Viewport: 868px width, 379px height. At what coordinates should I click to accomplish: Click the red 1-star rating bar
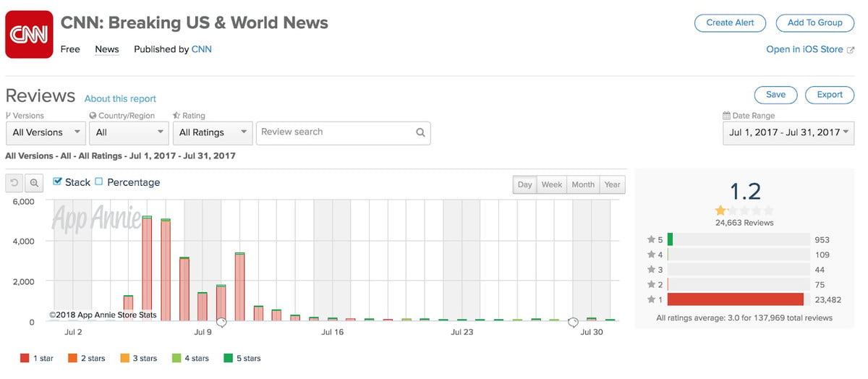pos(735,299)
